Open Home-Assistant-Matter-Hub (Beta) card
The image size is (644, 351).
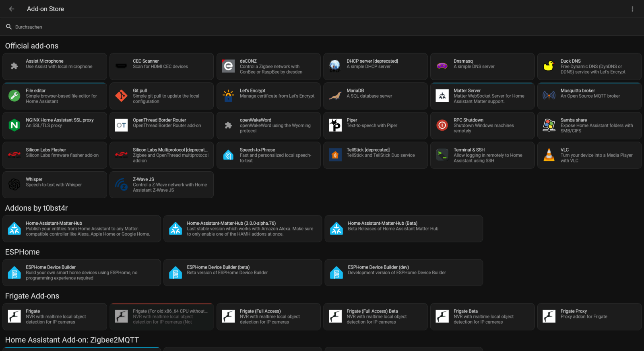coord(403,228)
